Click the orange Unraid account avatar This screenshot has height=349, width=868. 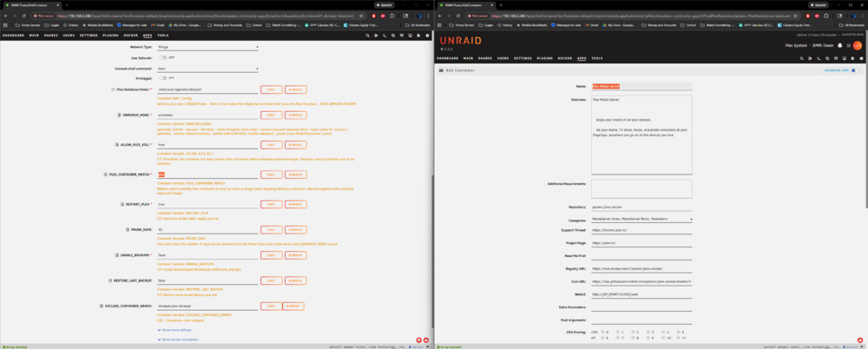pyautogui.click(x=858, y=45)
